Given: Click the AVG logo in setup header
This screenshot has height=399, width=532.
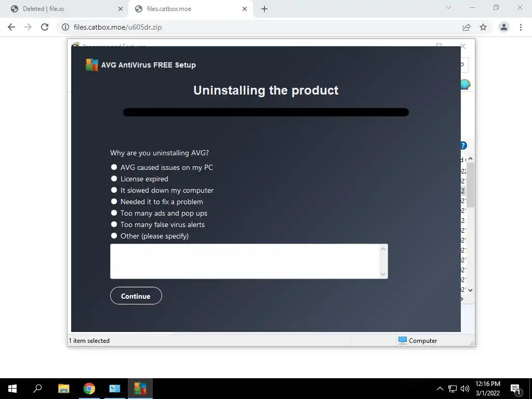Looking at the screenshot, I should point(91,65).
